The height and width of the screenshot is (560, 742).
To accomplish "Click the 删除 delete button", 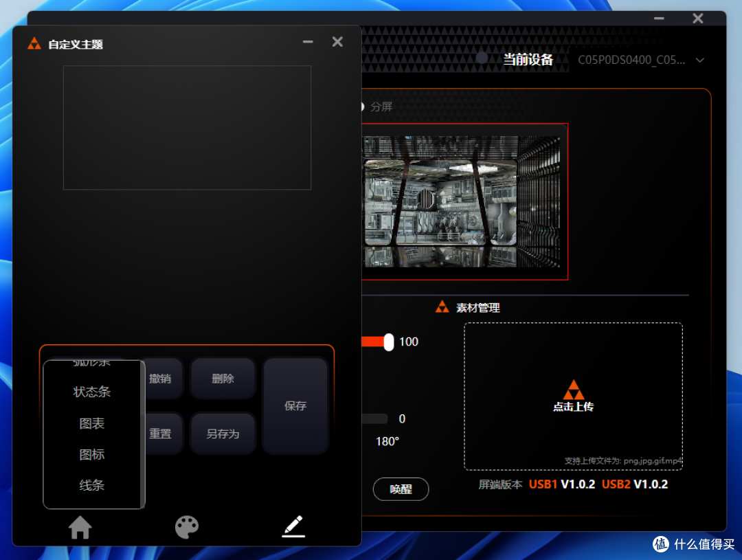I will pos(223,378).
